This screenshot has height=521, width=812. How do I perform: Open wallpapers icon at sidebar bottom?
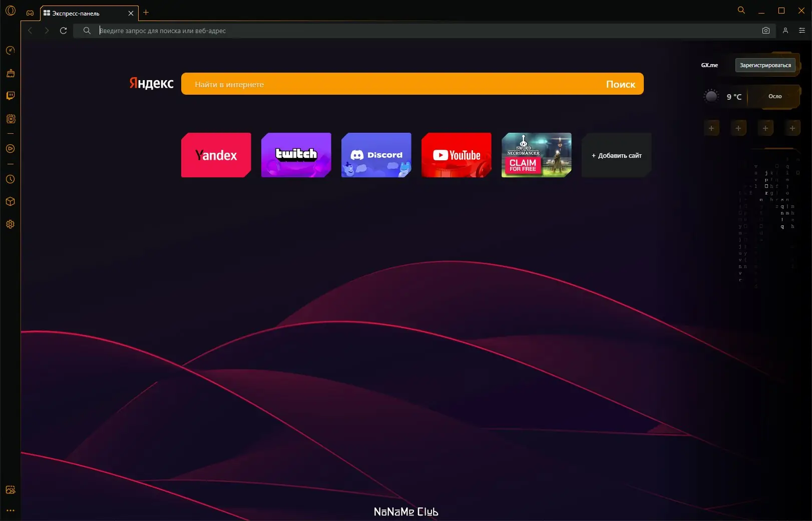tap(11, 490)
